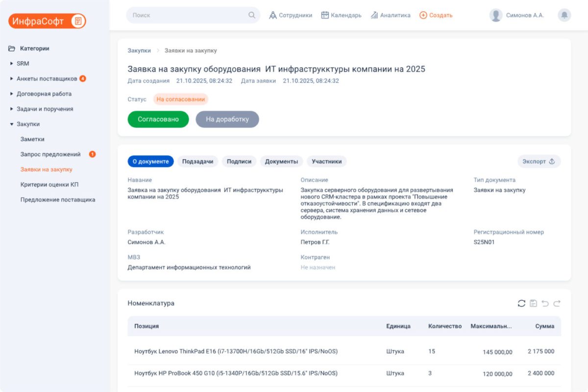Click into the Поиск search field
Screen dimensions: 588x392
[189, 15]
